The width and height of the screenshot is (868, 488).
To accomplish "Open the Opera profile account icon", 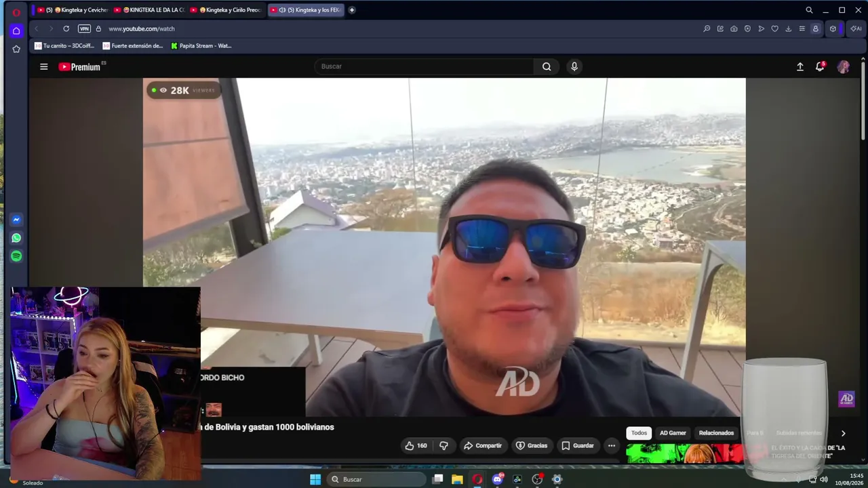I will 816,28.
